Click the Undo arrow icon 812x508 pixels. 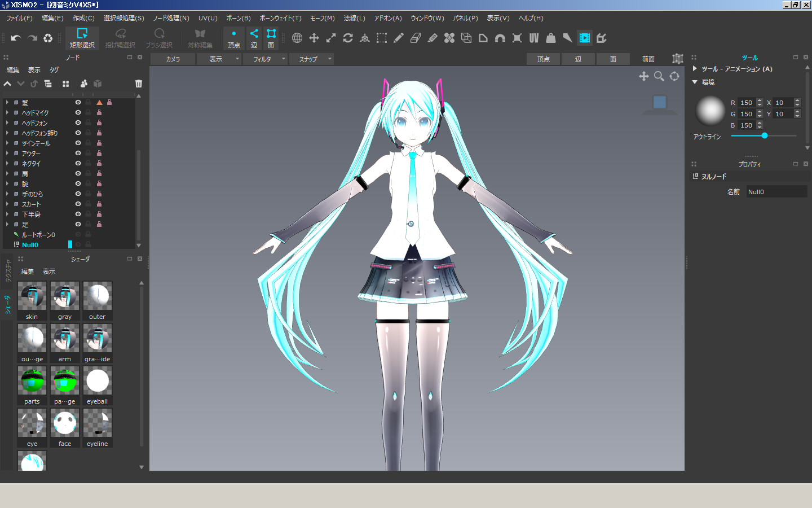tap(16, 38)
